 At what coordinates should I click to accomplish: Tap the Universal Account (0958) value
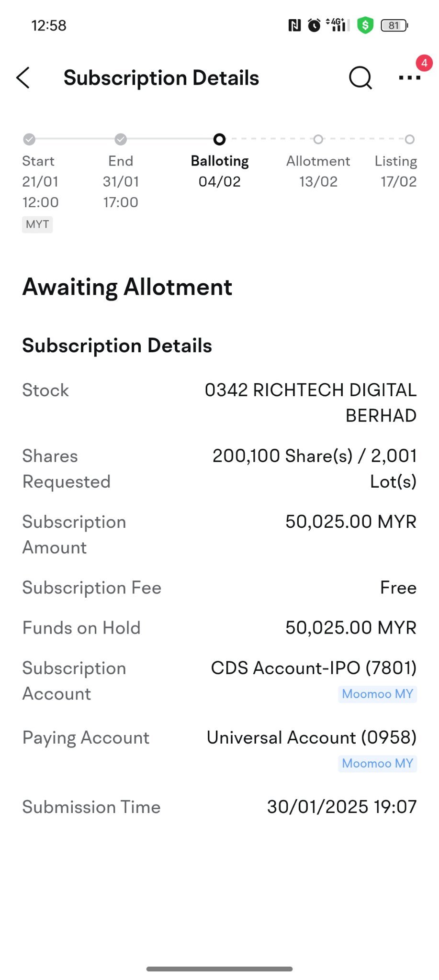coord(312,737)
